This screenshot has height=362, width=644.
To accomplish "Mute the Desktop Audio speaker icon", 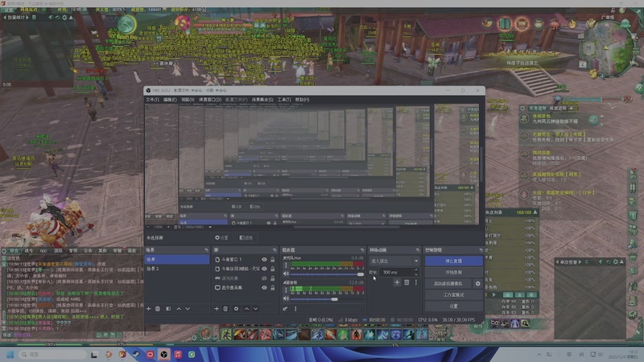I will [x=286, y=298].
